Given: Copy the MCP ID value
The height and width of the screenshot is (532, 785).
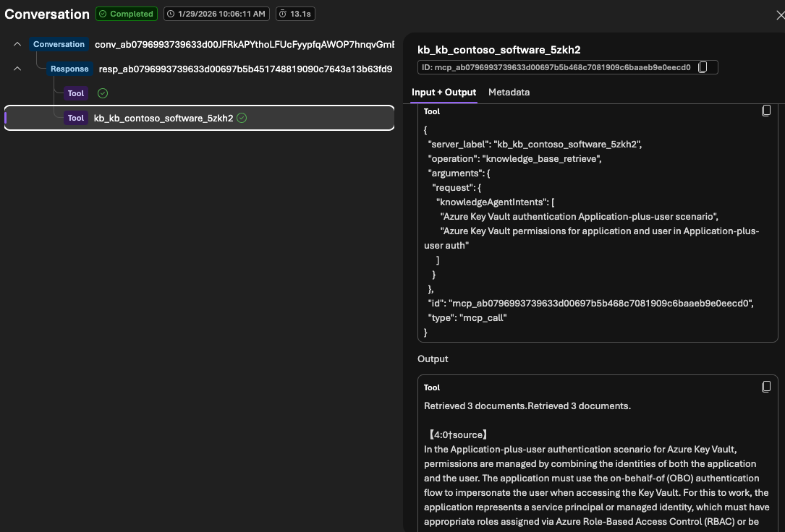Looking at the screenshot, I should coord(702,67).
